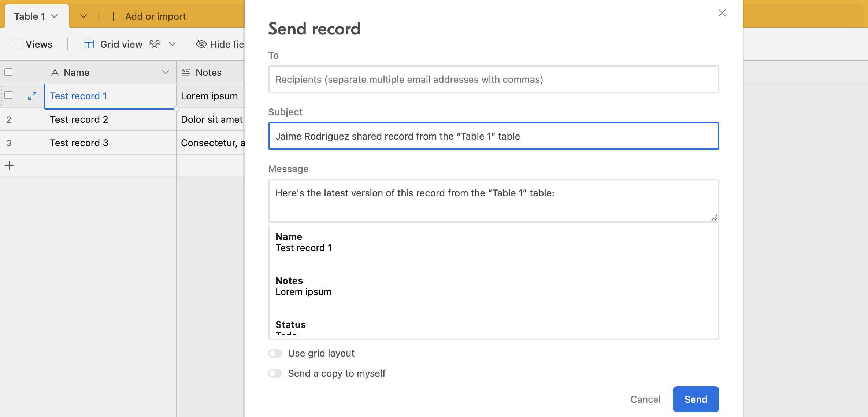Enable the Send a copy to myself toggle
The width and height of the screenshot is (868, 417).
(275, 373)
